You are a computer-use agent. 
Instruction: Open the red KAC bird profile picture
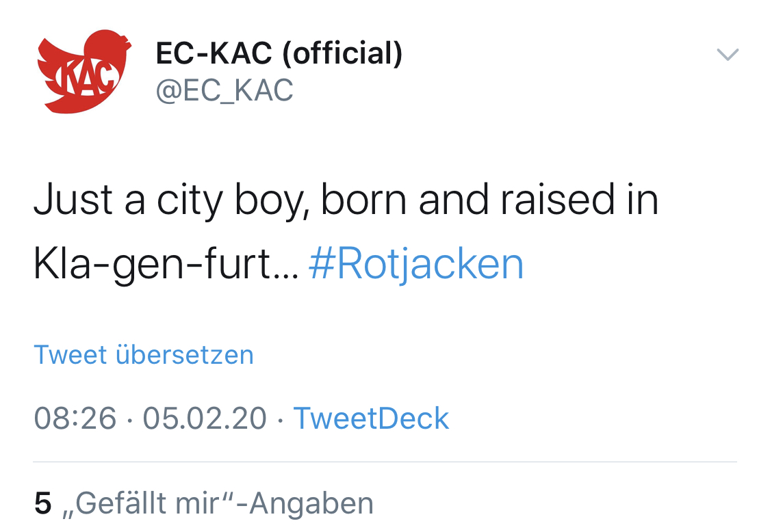click(83, 71)
